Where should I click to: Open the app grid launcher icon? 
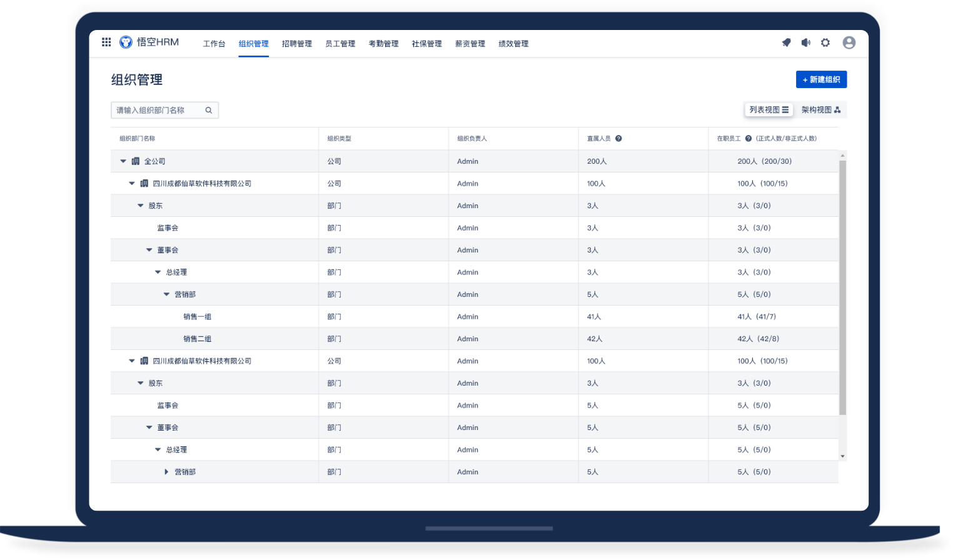[106, 42]
